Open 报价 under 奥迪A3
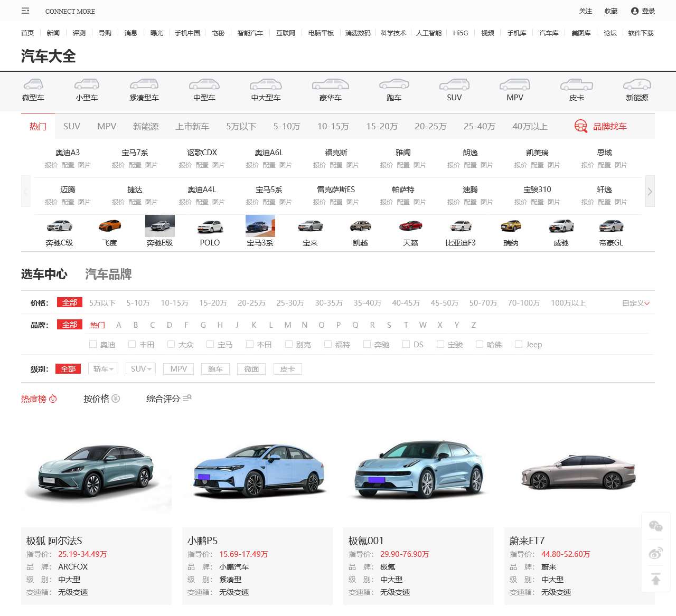 51,165
